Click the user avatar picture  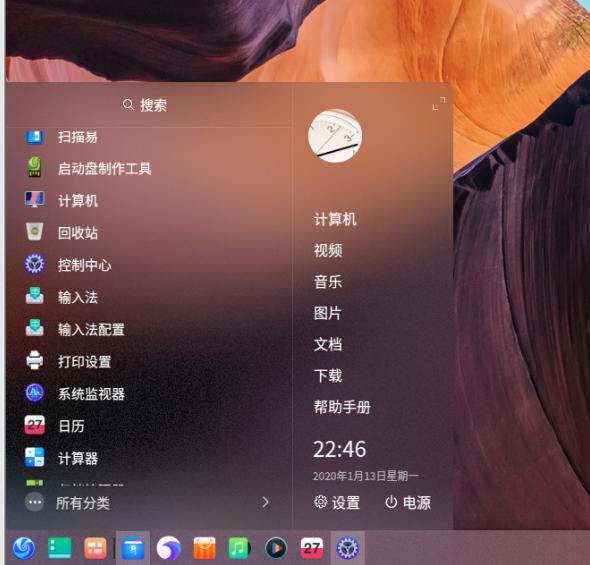(x=335, y=136)
